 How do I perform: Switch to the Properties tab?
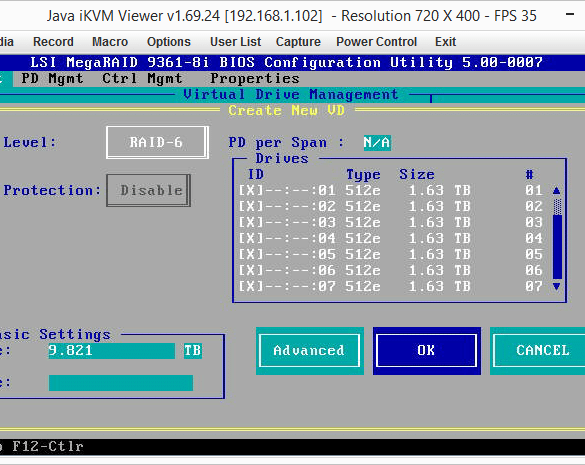pyautogui.click(x=255, y=79)
